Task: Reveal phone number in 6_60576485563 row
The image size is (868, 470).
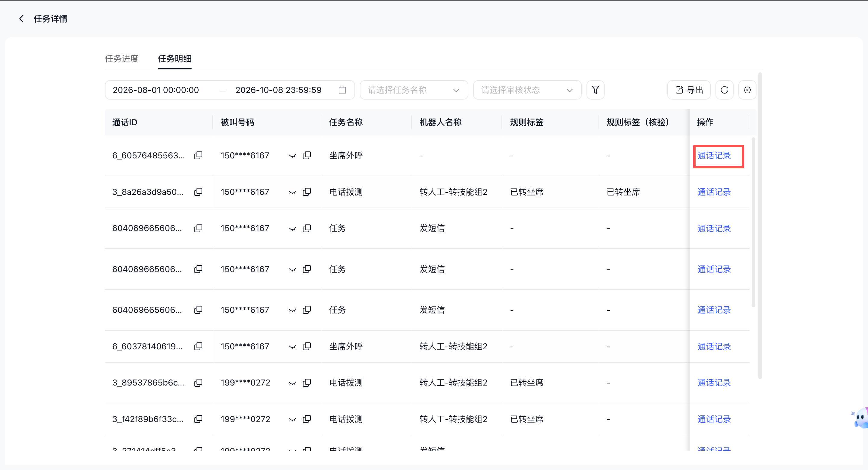Action: pos(292,156)
